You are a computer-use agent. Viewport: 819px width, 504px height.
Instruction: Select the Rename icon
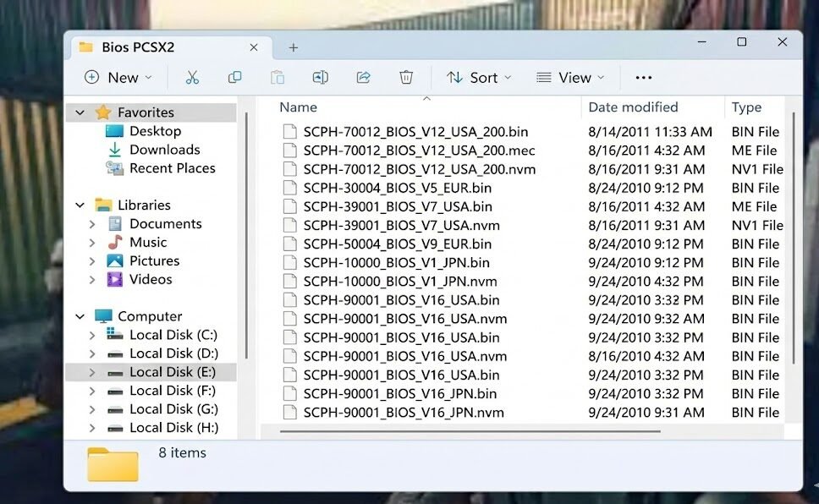click(320, 77)
